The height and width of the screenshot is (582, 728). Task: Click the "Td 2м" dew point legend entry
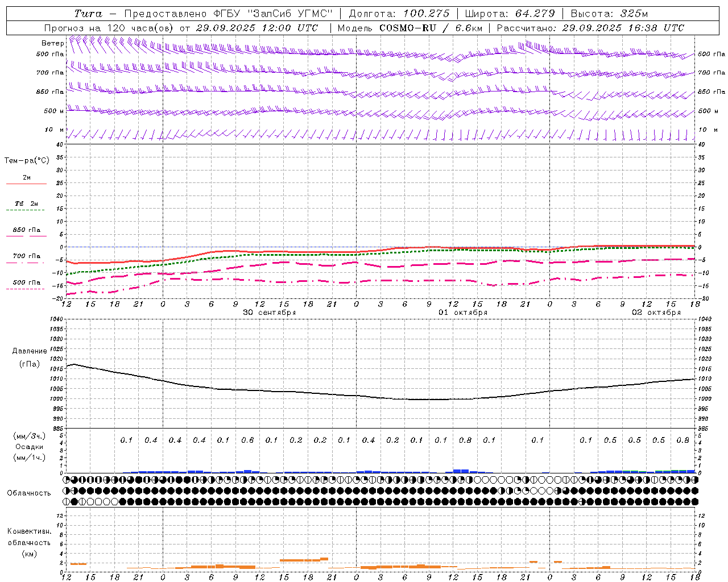[27, 203]
